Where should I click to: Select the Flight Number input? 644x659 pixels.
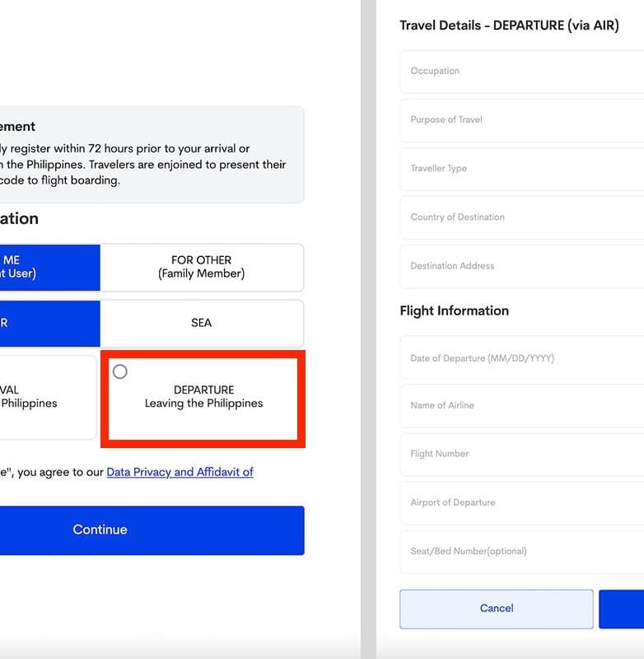521,454
